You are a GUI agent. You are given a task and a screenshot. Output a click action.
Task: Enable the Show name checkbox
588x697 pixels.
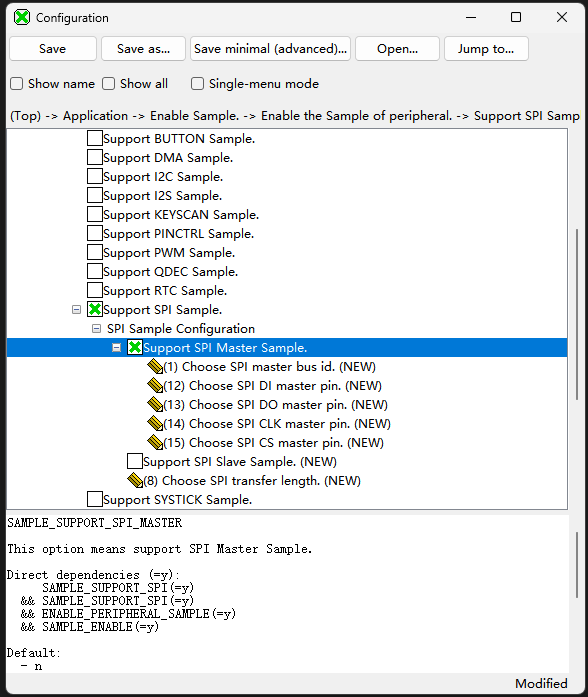pyautogui.click(x=17, y=84)
